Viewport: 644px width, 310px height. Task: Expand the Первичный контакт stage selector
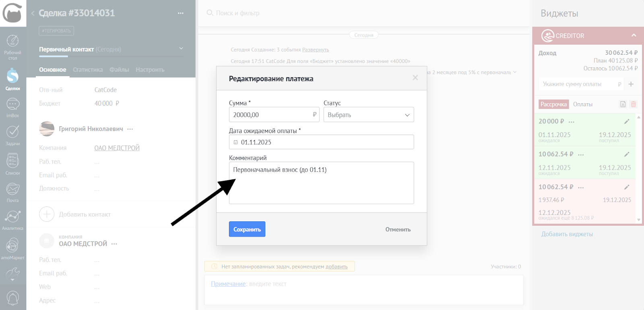point(181,49)
